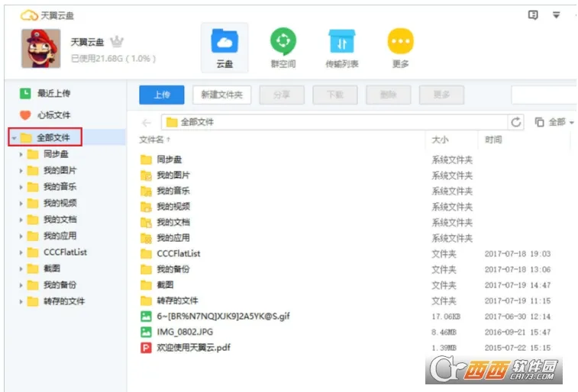Click the 下载 download button
578x392 pixels.
point(335,95)
